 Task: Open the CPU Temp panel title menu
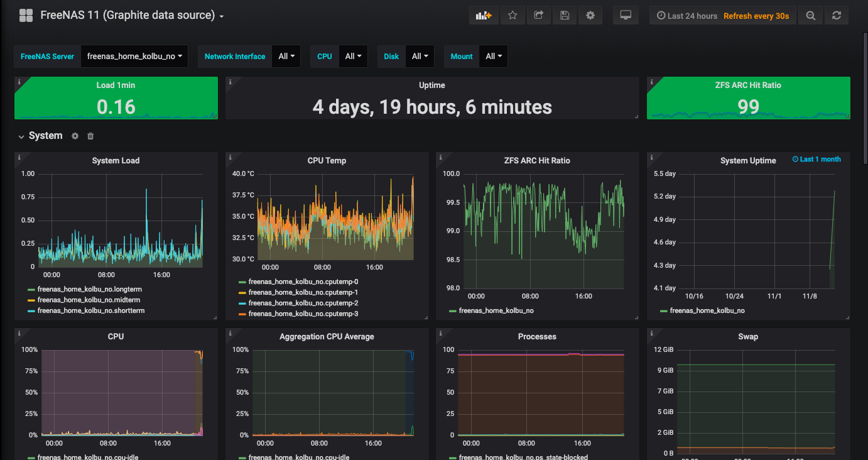click(327, 161)
